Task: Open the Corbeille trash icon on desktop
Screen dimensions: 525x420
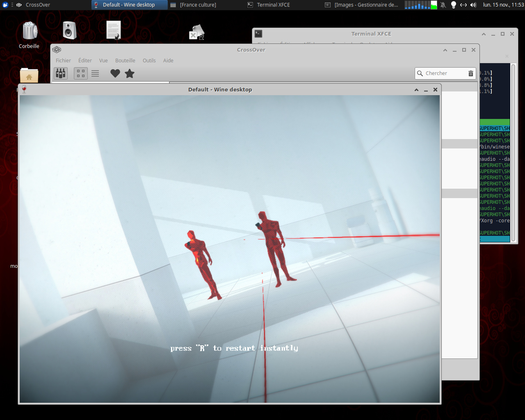Action: pos(29,31)
